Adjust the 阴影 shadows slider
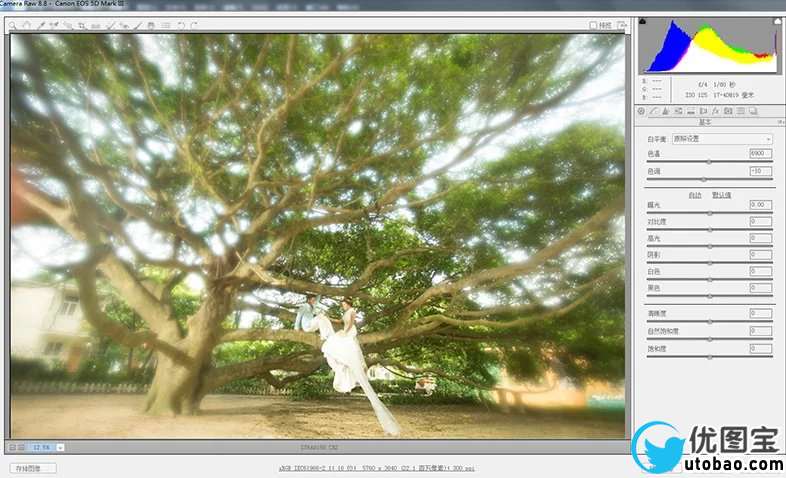786x478 pixels. 709,263
